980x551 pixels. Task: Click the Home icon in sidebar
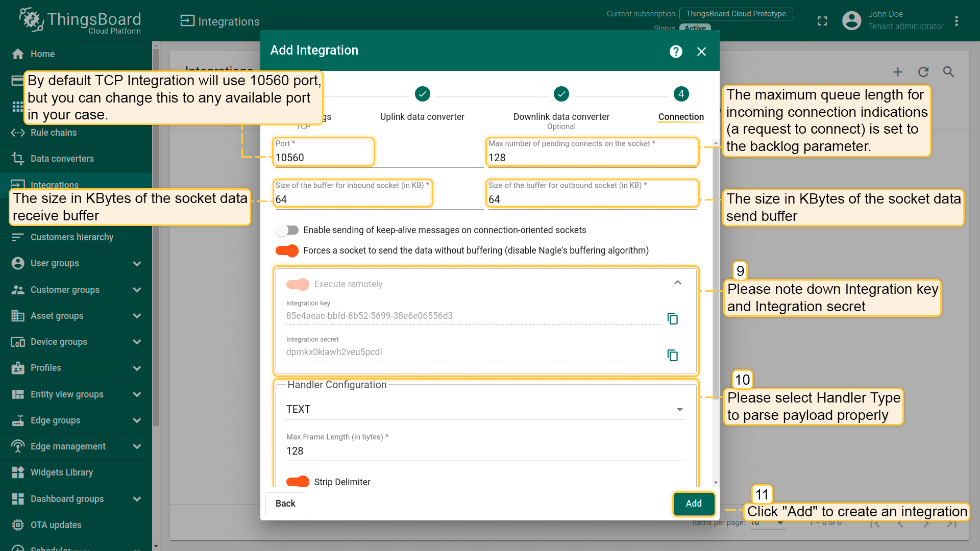(x=18, y=54)
